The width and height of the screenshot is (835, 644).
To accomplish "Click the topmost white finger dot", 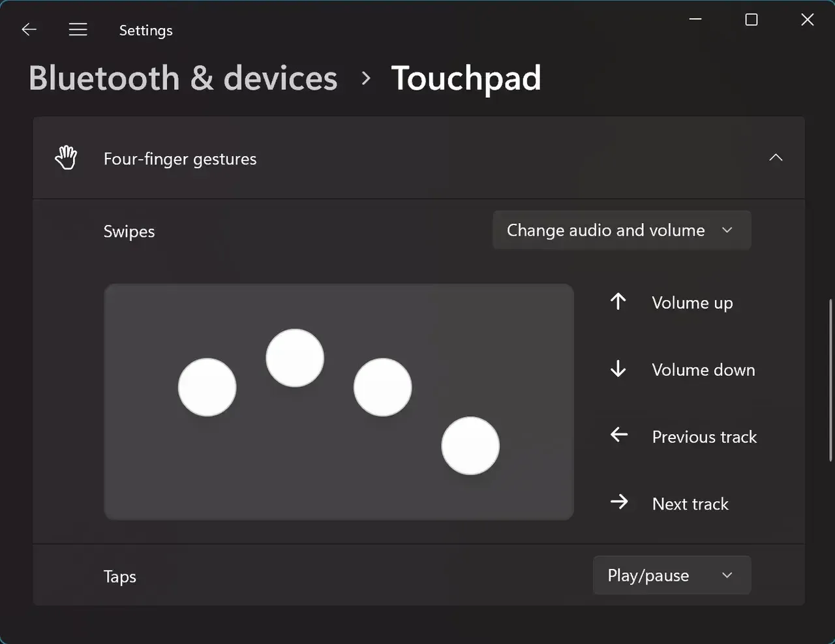I will 294,357.
